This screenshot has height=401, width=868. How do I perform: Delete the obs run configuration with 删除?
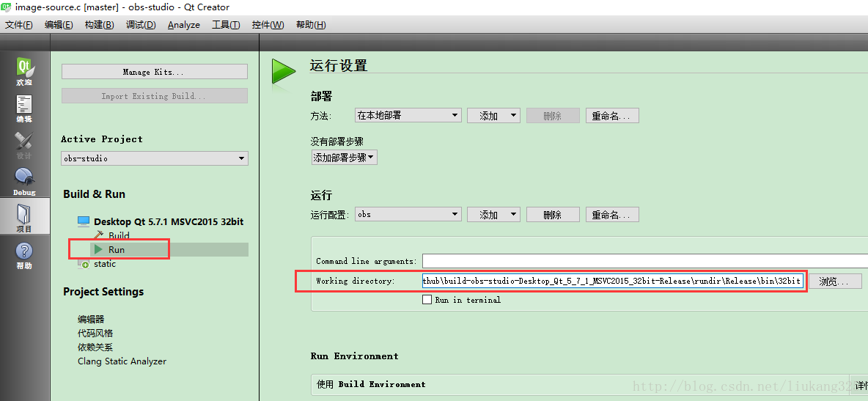click(x=553, y=214)
